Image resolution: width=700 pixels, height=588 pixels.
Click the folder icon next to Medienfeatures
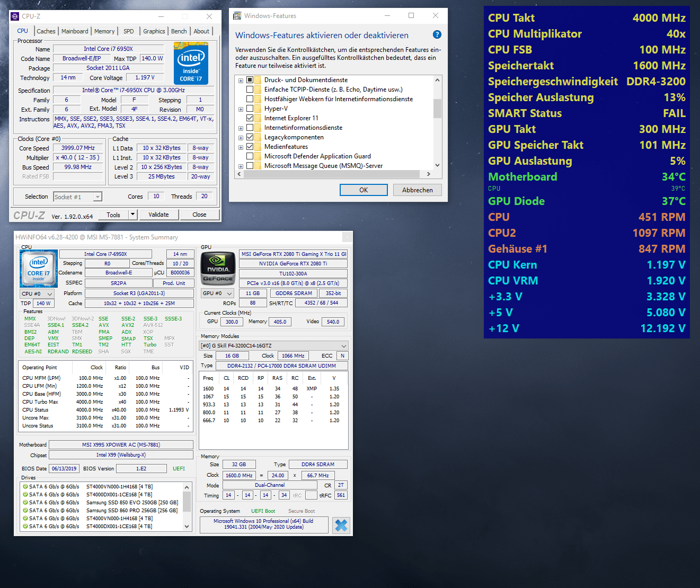(x=258, y=147)
